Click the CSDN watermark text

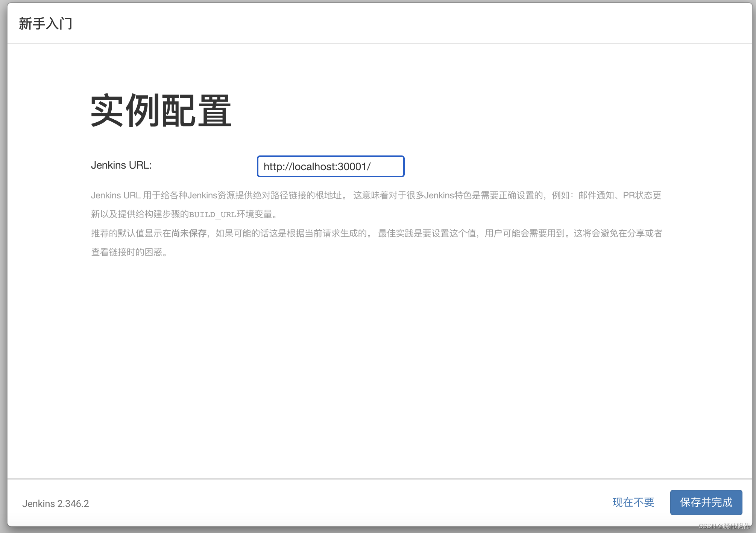click(x=724, y=526)
